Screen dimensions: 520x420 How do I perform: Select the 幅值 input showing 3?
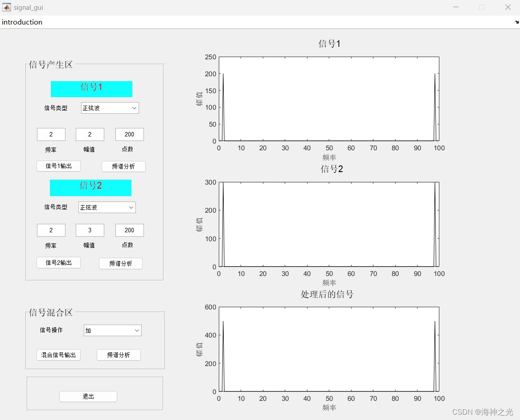[x=90, y=230]
